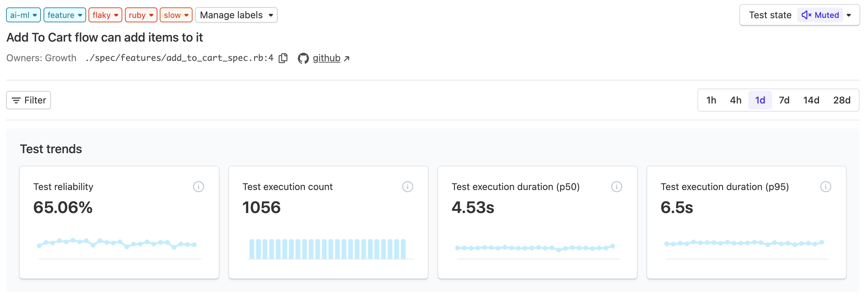Open the execution duration p50 info tooltip
Screen dimensions: 868x305
pyautogui.click(x=617, y=186)
